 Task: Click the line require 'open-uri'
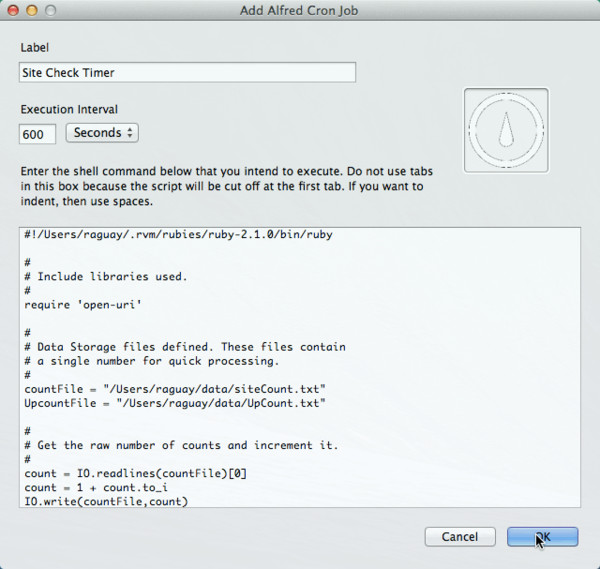(83, 305)
